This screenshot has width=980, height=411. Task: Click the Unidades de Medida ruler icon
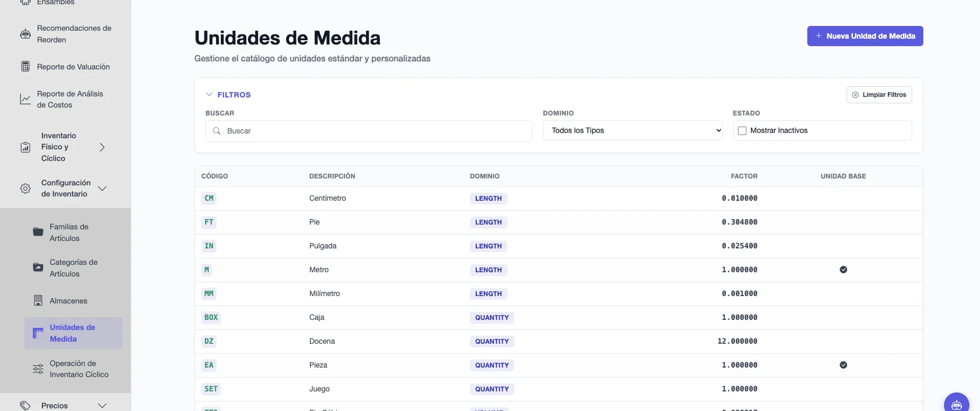[38, 333]
